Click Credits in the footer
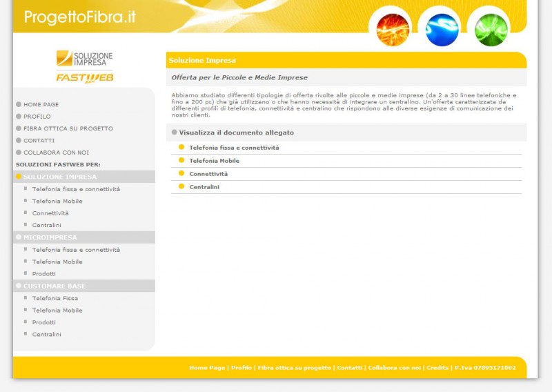The image size is (552, 392). tap(437, 368)
